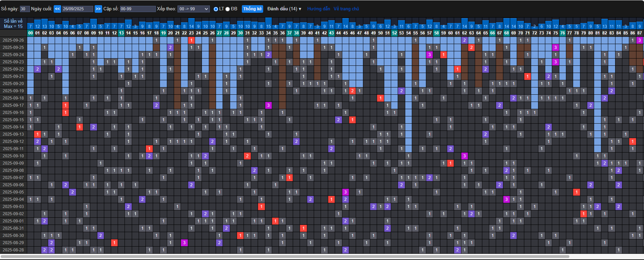The height and width of the screenshot is (260, 644).
Task: Select highlighted column header 19
Action: click(x=163, y=33)
